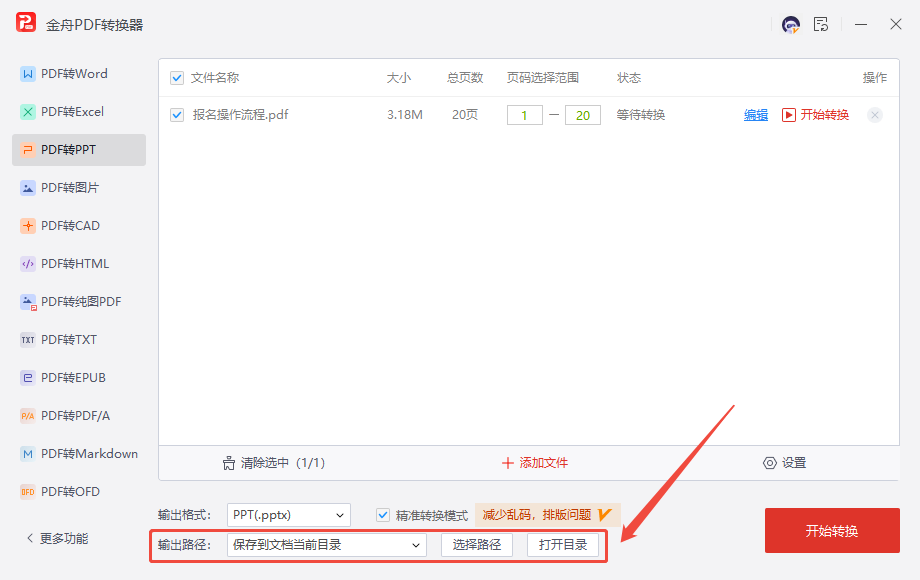Click the PDF转Markdown M icon
Image resolution: width=920 pixels, height=580 pixels.
tap(28, 454)
